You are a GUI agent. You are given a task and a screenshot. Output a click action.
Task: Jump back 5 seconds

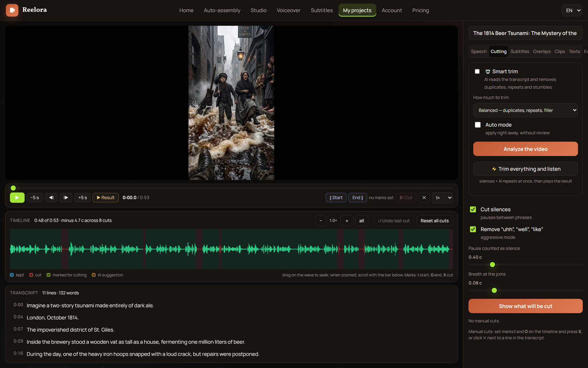point(35,198)
